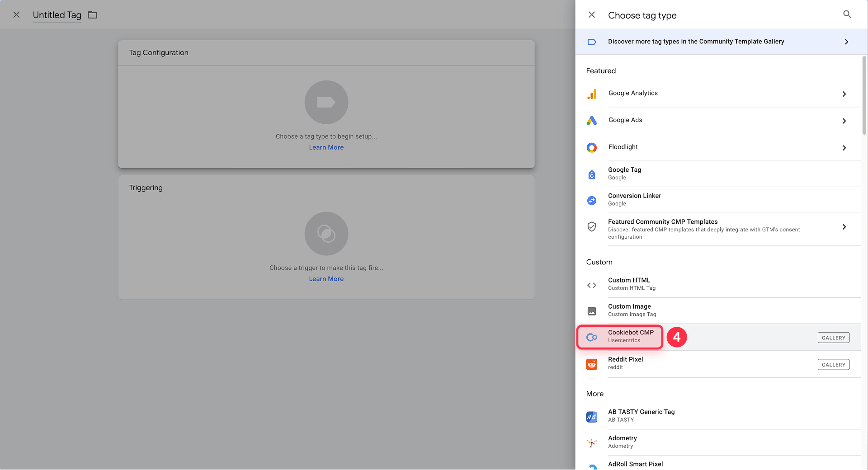Click the Google Analytics bar chart icon
The height and width of the screenshot is (470, 868).
592,94
